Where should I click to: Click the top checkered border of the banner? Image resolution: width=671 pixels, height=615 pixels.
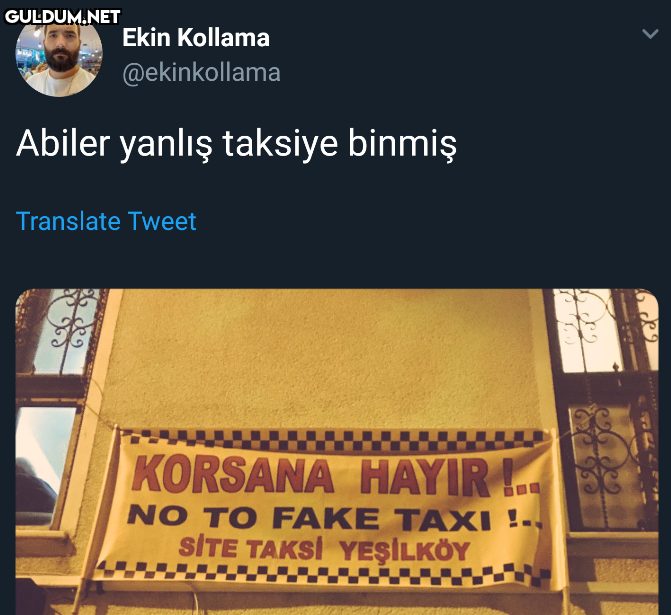(x=334, y=440)
